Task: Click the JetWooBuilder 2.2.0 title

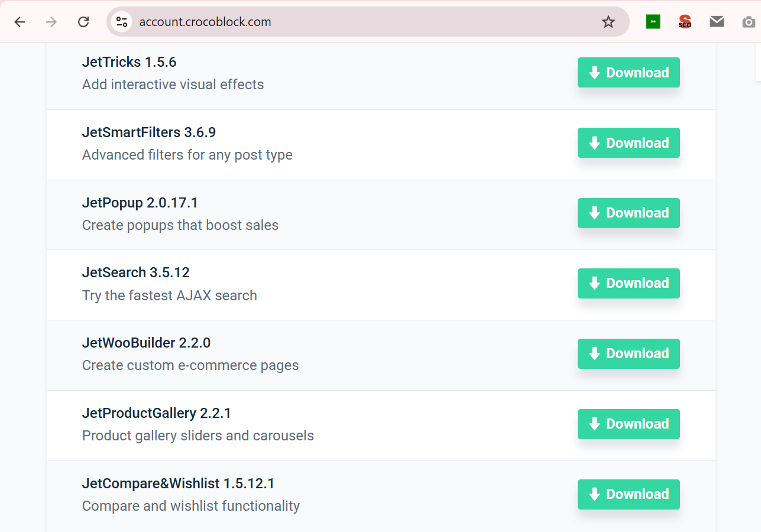Action: click(x=146, y=343)
